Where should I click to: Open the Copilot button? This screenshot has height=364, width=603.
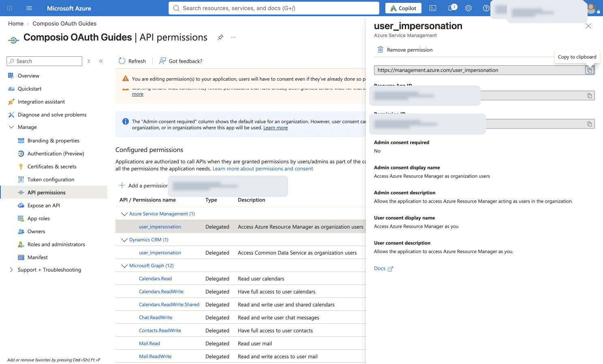(x=403, y=8)
